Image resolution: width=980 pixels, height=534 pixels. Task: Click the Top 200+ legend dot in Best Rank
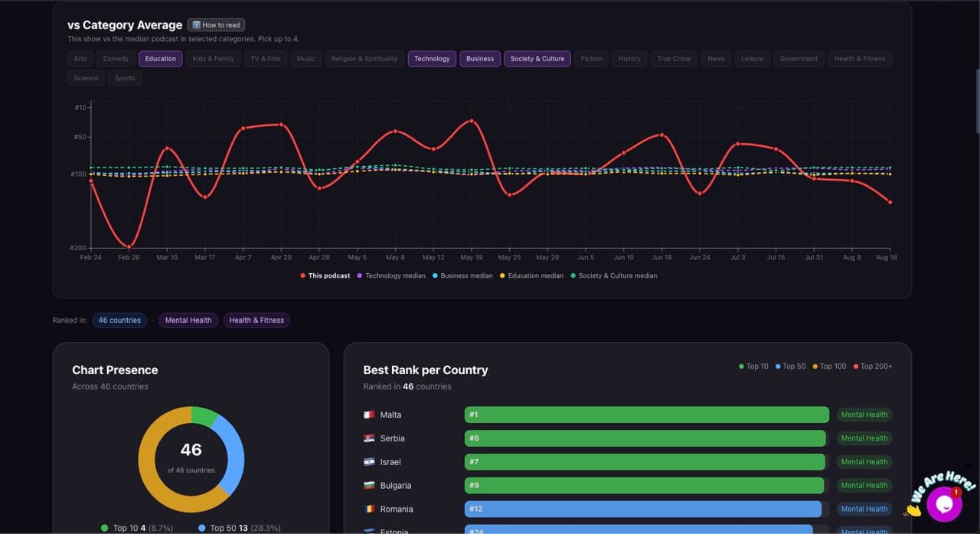[856, 366]
